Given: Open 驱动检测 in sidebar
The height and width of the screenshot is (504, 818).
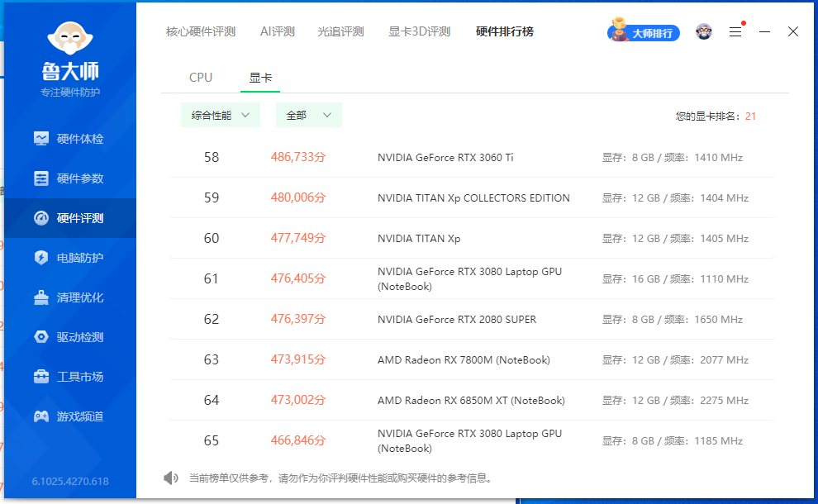Looking at the screenshot, I should [x=70, y=337].
